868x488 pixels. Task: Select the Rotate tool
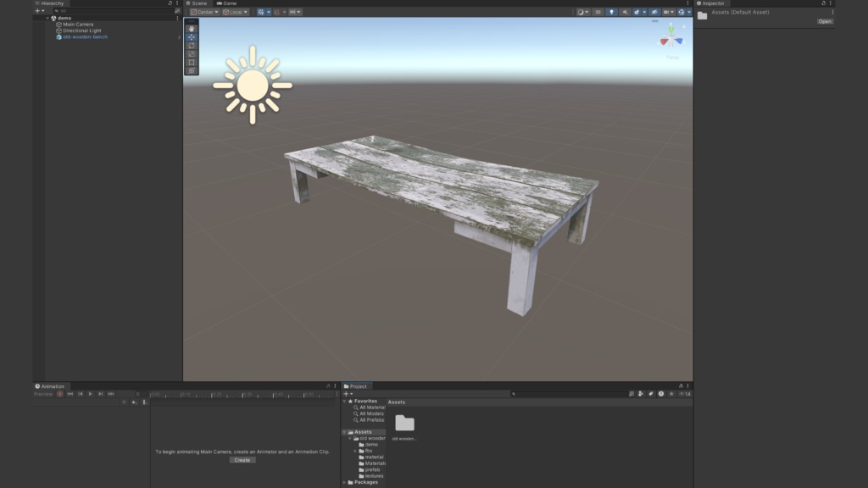click(191, 46)
